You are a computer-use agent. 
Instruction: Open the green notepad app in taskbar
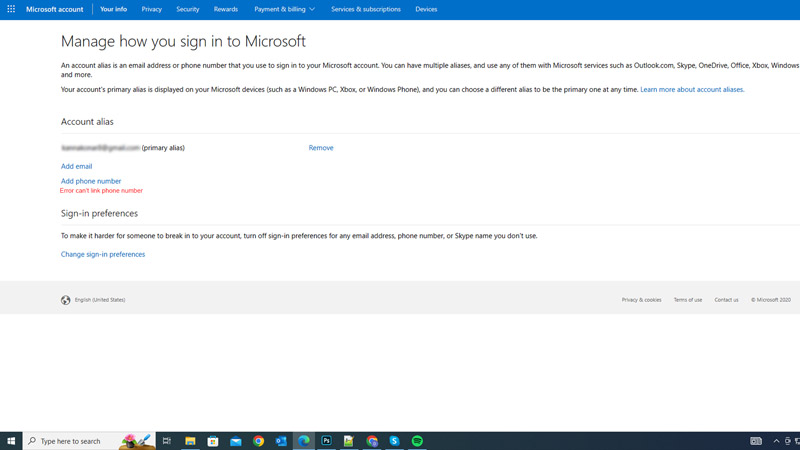click(349, 441)
